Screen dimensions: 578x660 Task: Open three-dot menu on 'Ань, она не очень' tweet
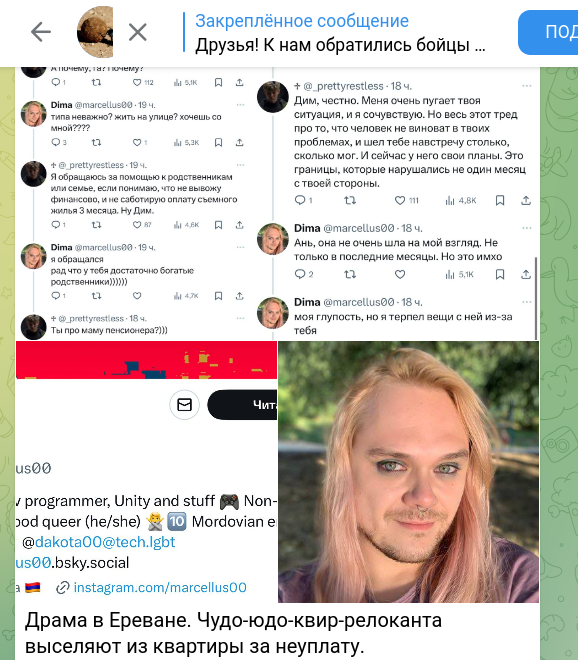coord(527,228)
